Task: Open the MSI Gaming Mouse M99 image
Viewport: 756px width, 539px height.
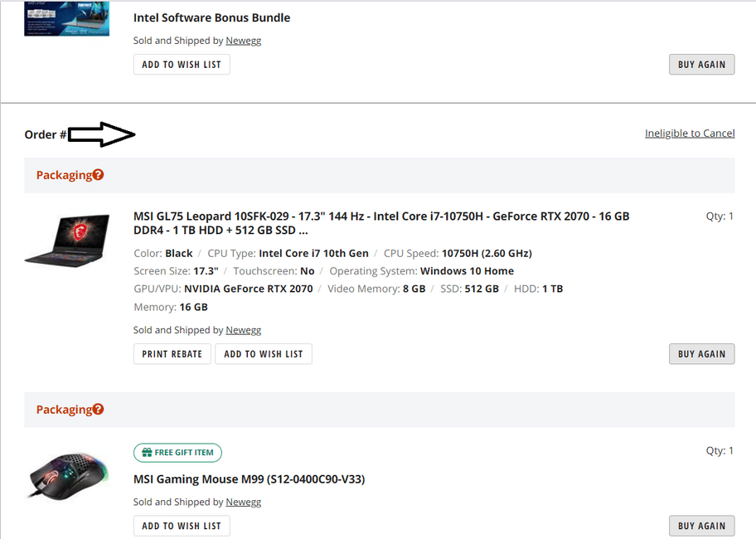Action: [67, 475]
